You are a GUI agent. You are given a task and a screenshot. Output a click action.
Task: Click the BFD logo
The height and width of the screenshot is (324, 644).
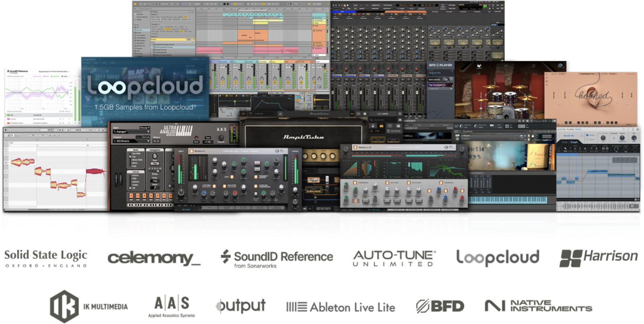[x=440, y=306]
